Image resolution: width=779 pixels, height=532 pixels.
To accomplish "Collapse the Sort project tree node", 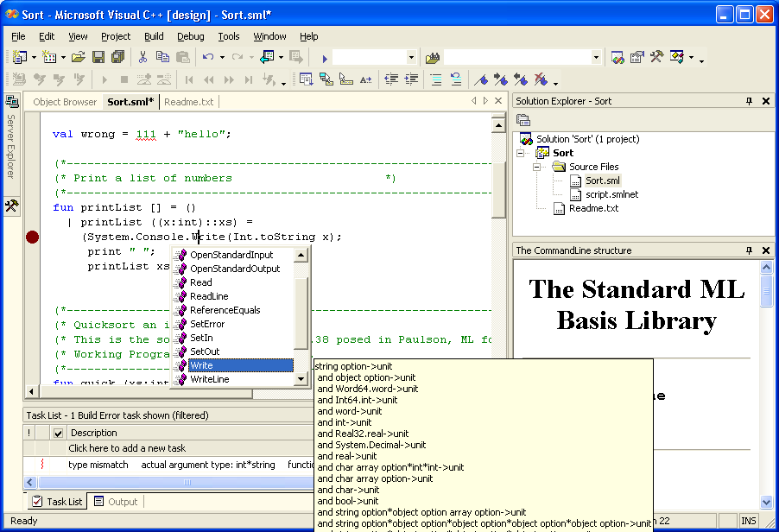I will click(522, 153).
